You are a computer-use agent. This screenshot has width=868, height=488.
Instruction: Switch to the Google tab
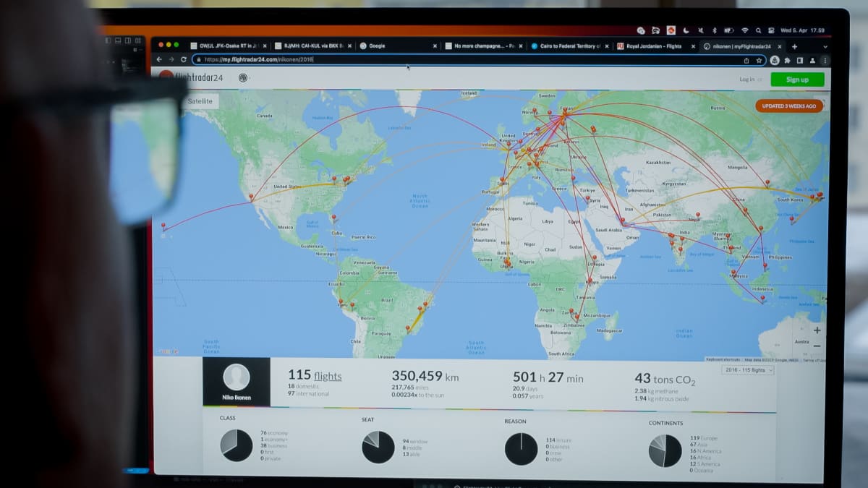pyautogui.click(x=398, y=46)
